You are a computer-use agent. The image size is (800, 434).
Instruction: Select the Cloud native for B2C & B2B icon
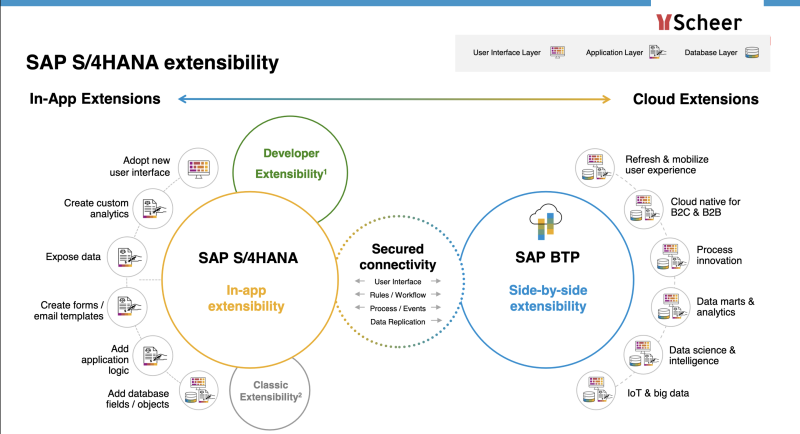637,207
